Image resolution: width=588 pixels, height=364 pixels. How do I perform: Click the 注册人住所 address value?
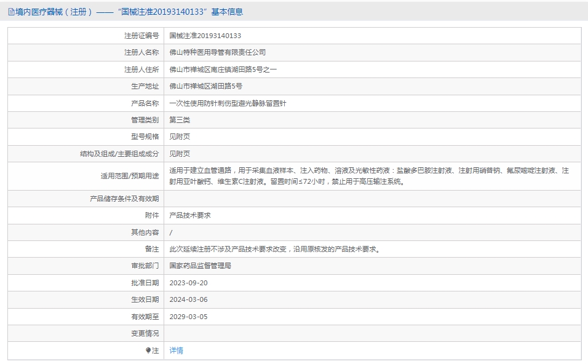pyautogui.click(x=223, y=69)
